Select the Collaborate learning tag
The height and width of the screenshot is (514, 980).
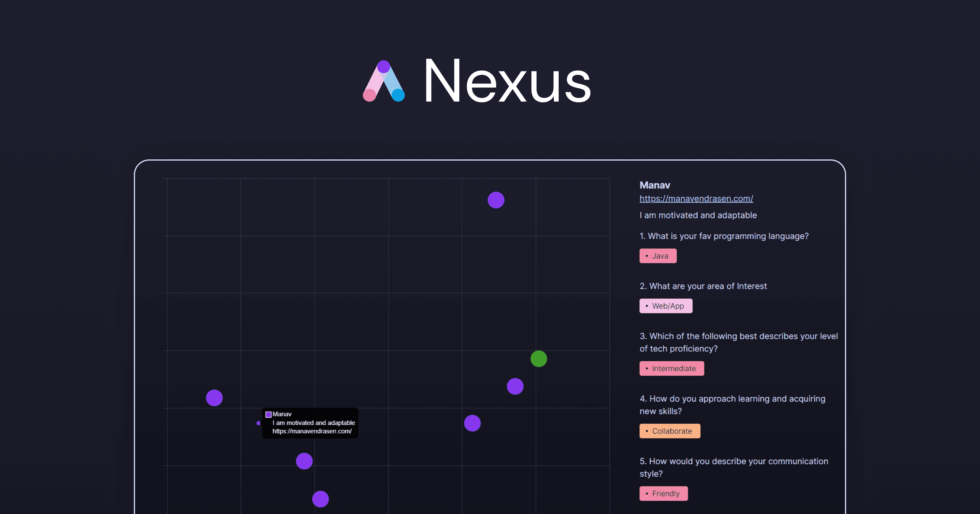[x=669, y=431]
